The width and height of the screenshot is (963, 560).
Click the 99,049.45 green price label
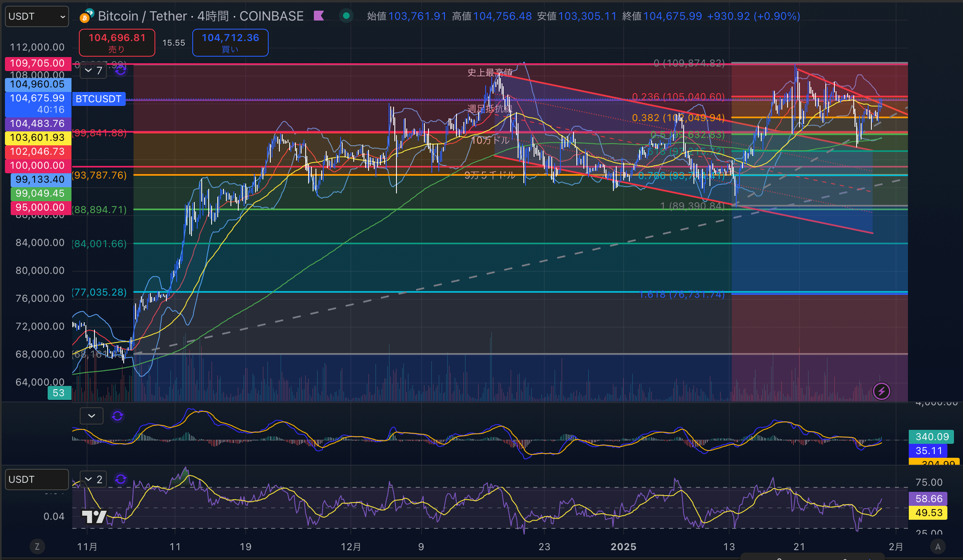point(40,193)
